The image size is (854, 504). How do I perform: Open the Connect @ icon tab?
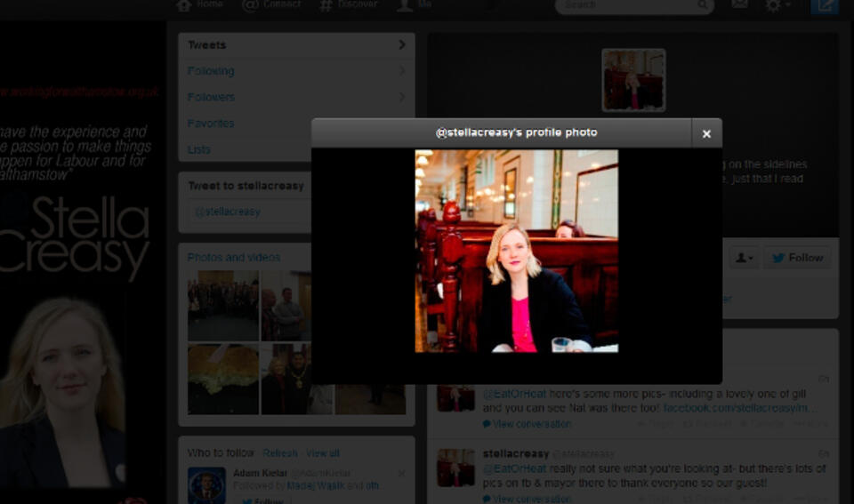point(271,5)
